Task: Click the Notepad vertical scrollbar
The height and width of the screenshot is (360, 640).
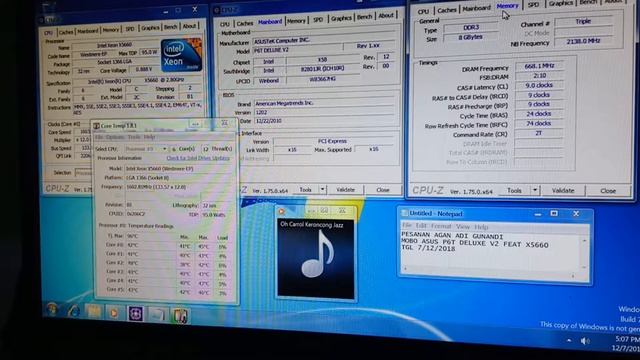Action: tap(584, 254)
